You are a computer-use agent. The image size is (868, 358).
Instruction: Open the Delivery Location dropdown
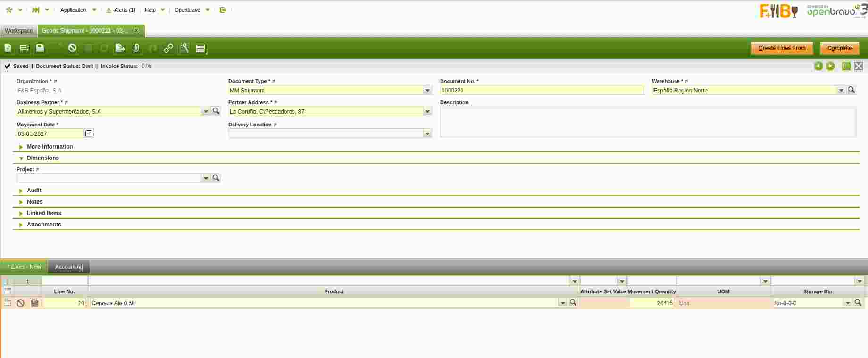(x=427, y=133)
